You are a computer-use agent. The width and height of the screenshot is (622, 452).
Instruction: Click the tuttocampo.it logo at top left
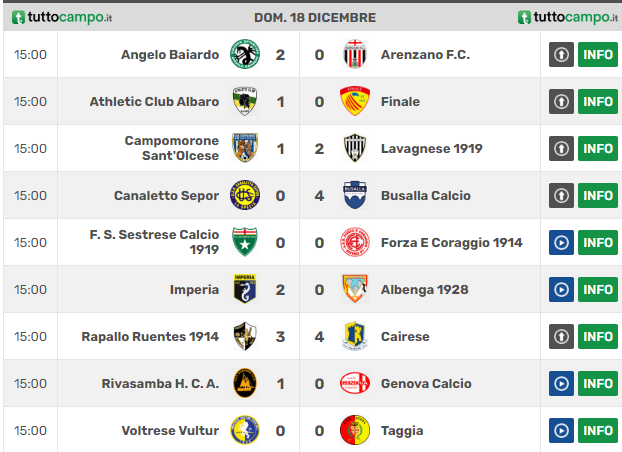[62, 17]
